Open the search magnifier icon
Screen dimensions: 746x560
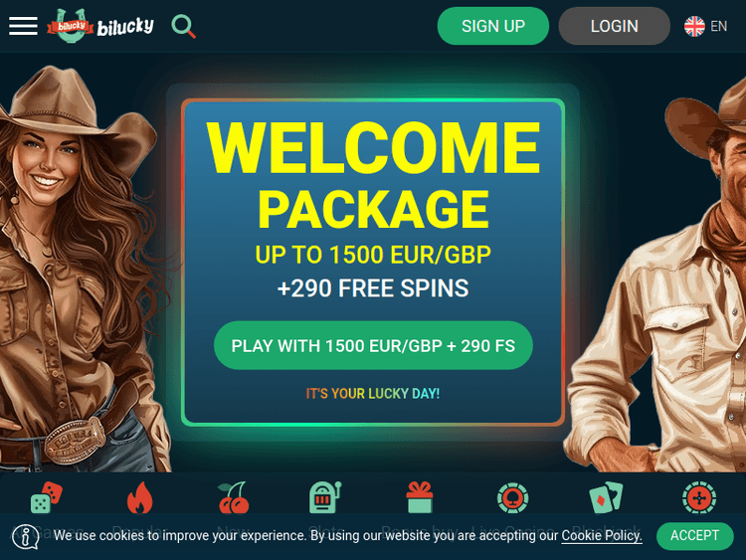[x=184, y=26]
